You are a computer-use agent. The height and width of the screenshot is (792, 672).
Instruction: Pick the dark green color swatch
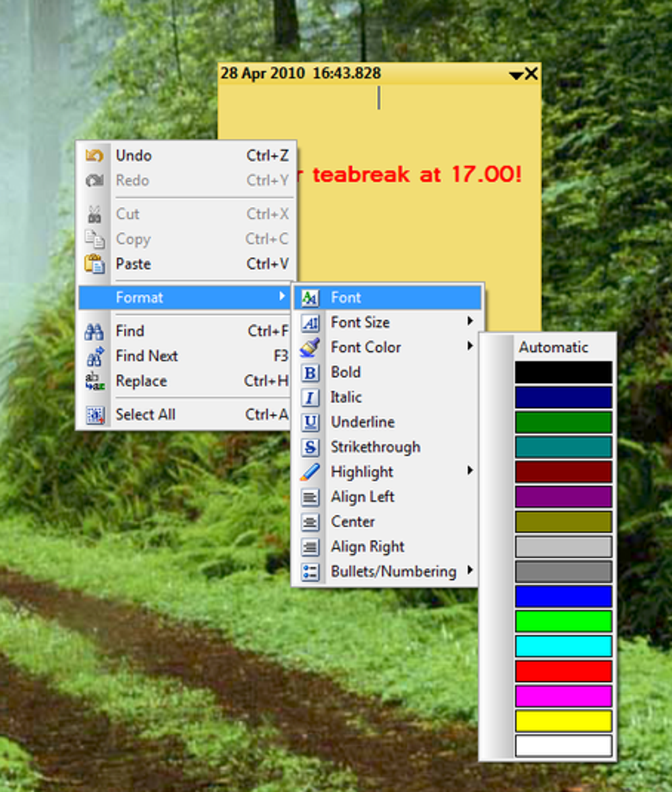click(x=563, y=422)
